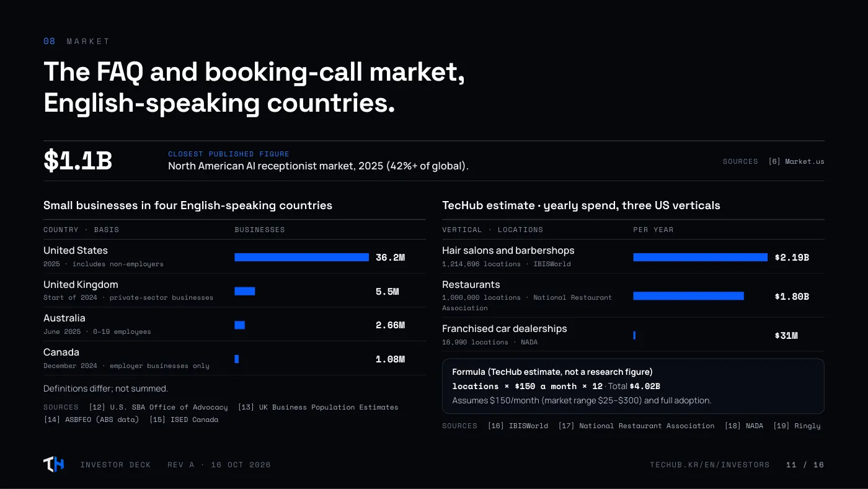Screen dimensions: 868x489
Task: Click the $2.19B value label
Action: (x=792, y=258)
